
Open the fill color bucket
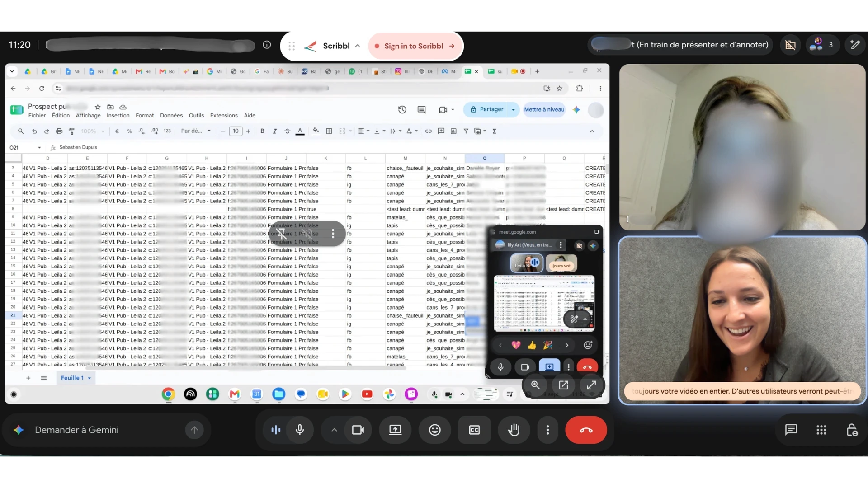click(316, 131)
